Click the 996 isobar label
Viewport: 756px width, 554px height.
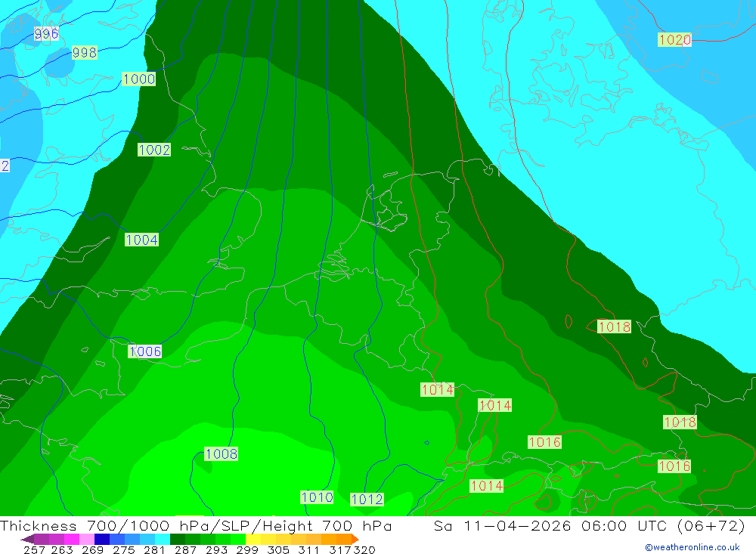point(46,34)
